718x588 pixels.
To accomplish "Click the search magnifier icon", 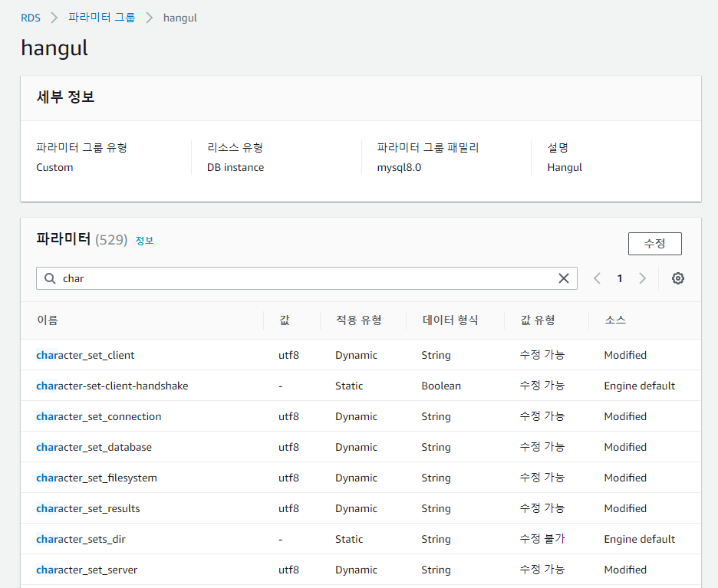I will [51, 278].
